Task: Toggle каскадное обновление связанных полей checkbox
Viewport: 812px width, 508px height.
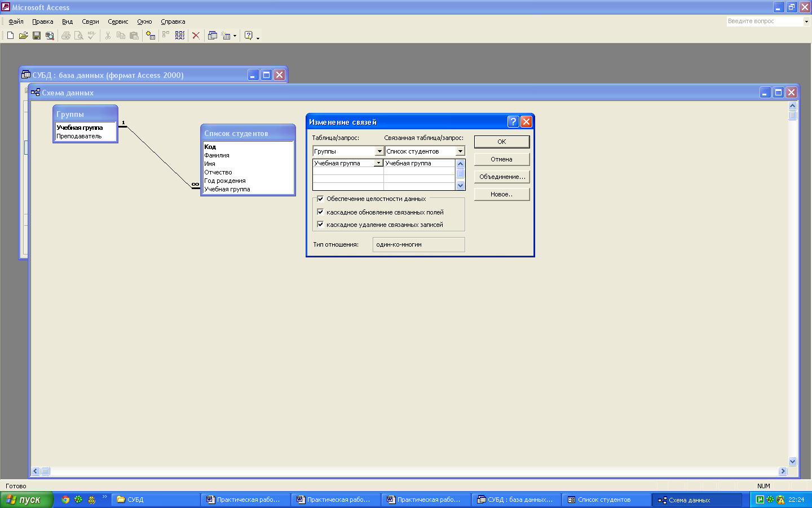Action: pos(320,212)
